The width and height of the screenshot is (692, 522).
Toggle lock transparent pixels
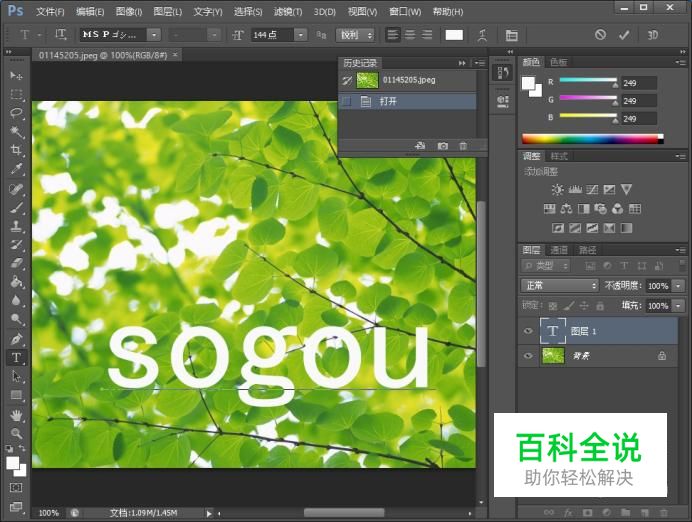pyautogui.click(x=553, y=305)
